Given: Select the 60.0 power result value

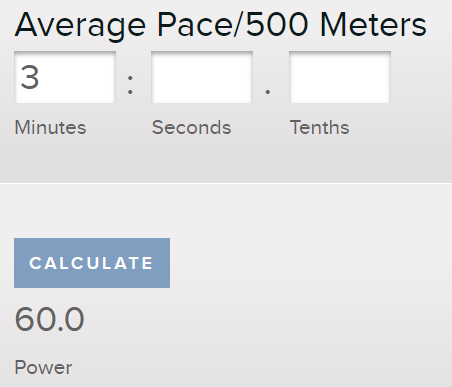Looking at the screenshot, I should tap(49, 319).
